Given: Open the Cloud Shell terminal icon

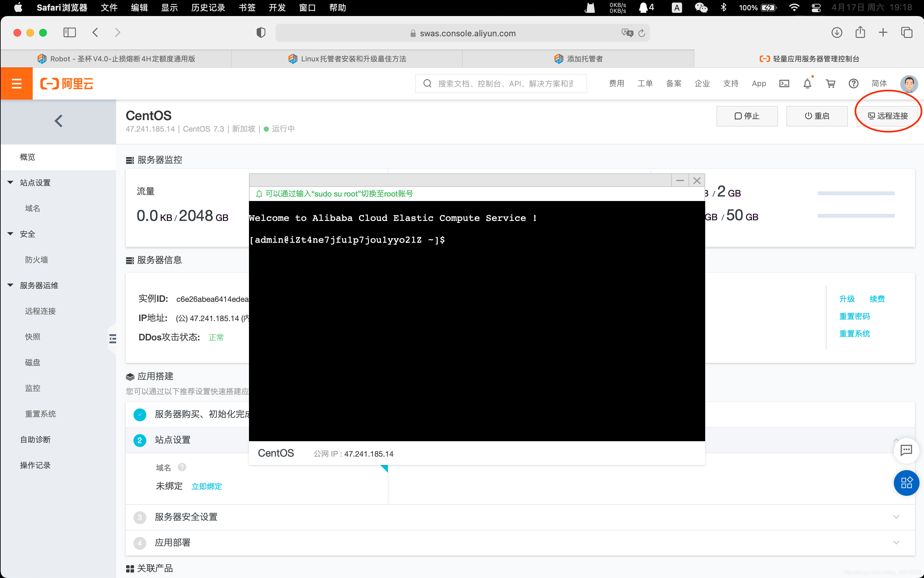Looking at the screenshot, I should [x=784, y=83].
